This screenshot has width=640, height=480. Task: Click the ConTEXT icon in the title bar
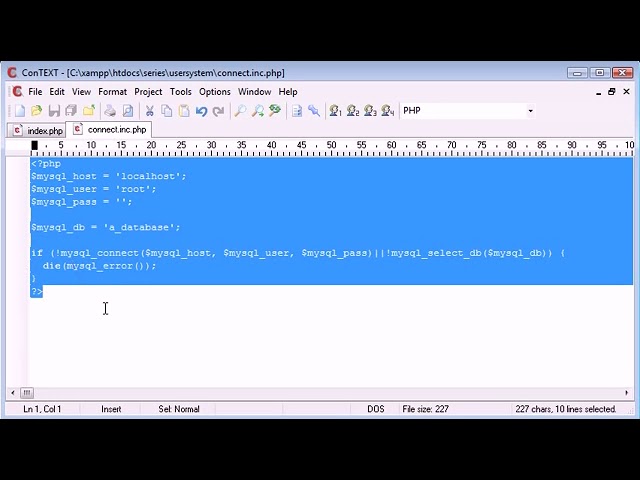pyautogui.click(x=12, y=73)
